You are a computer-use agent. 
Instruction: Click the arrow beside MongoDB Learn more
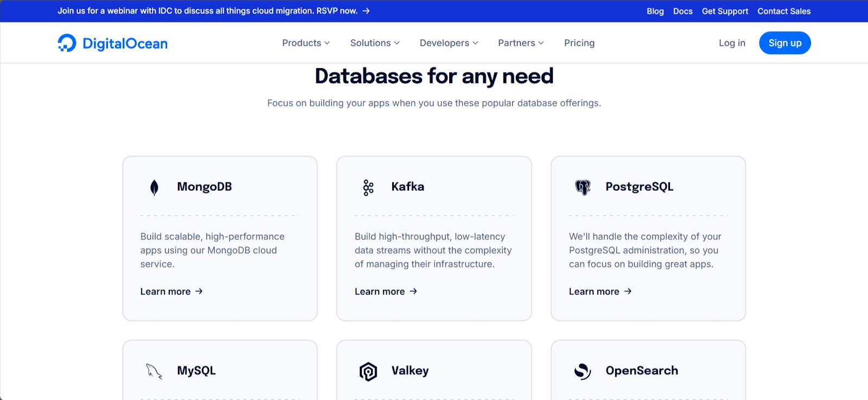coord(199,291)
